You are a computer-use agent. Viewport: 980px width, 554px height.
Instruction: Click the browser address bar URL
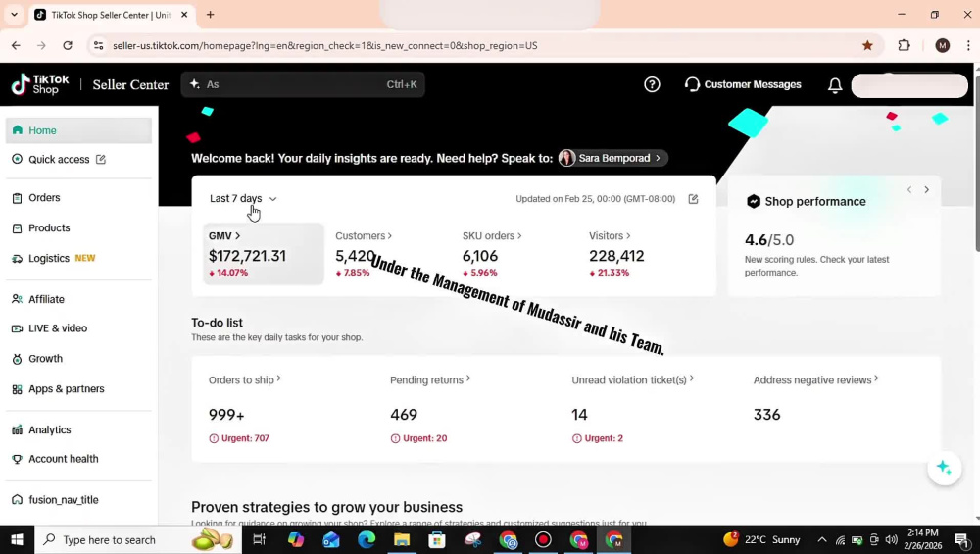[325, 46]
